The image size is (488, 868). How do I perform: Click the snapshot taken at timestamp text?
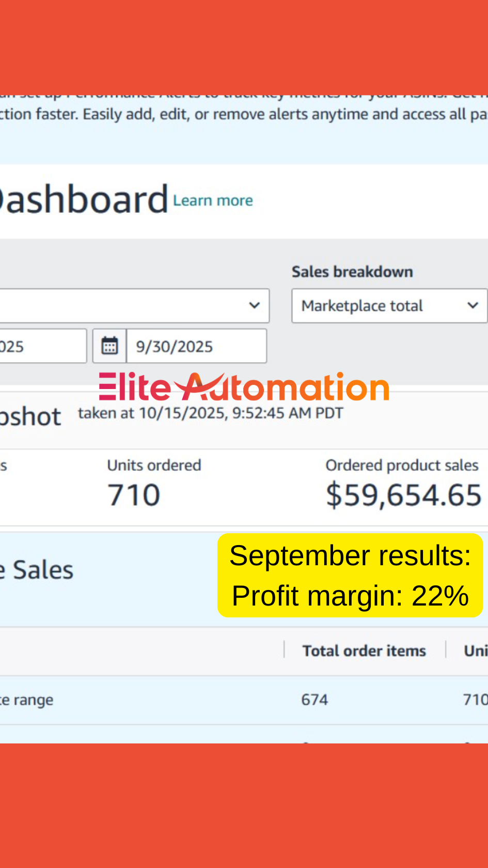click(x=210, y=413)
